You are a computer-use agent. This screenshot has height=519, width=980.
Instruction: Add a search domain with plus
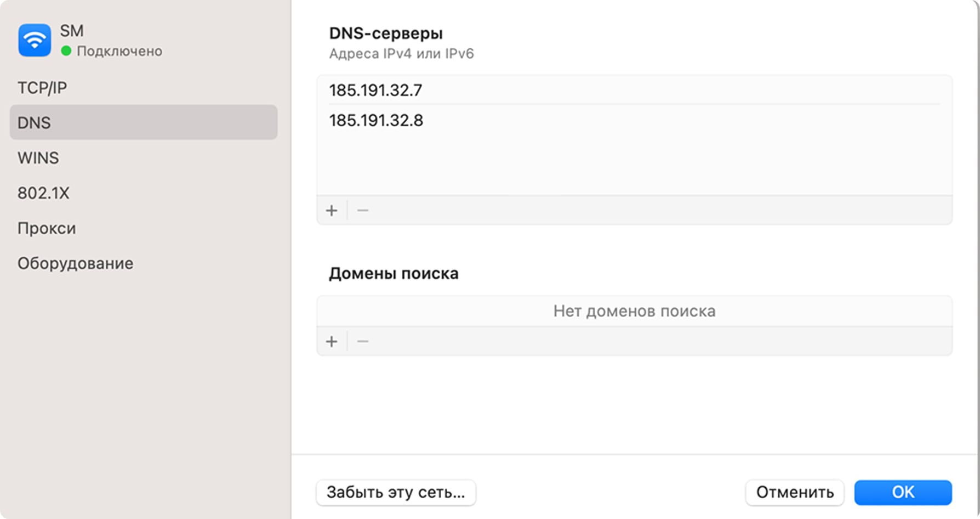[x=332, y=342]
